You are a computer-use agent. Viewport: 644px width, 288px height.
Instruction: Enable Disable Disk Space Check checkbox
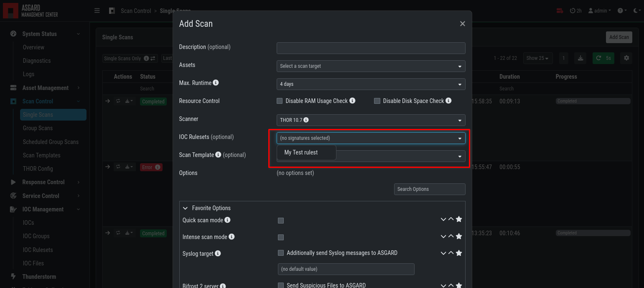[x=377, y=101]
